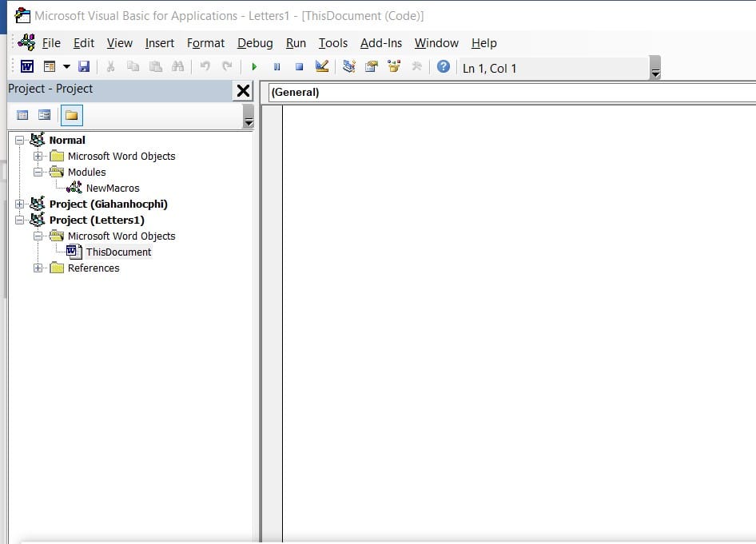This screenshot has width=756, height=544.
Task: Open Find with the binoculars icon
Action: [x=177, y=66]
